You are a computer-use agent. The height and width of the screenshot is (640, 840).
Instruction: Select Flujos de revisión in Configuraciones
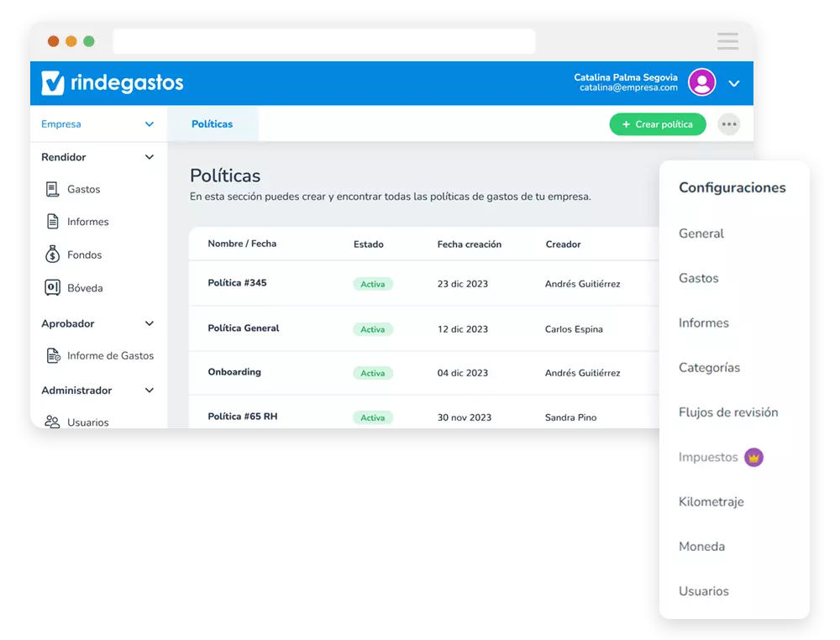point(728,412)
